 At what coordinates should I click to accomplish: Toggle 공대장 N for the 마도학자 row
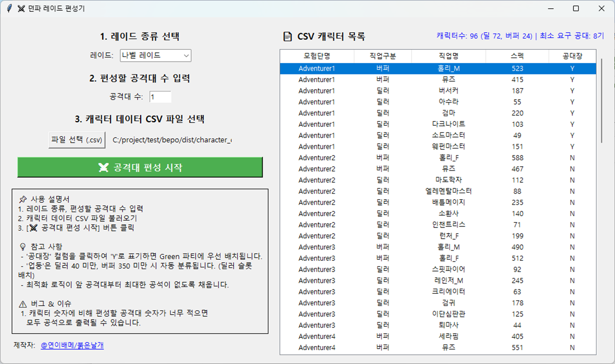point(572,180)
